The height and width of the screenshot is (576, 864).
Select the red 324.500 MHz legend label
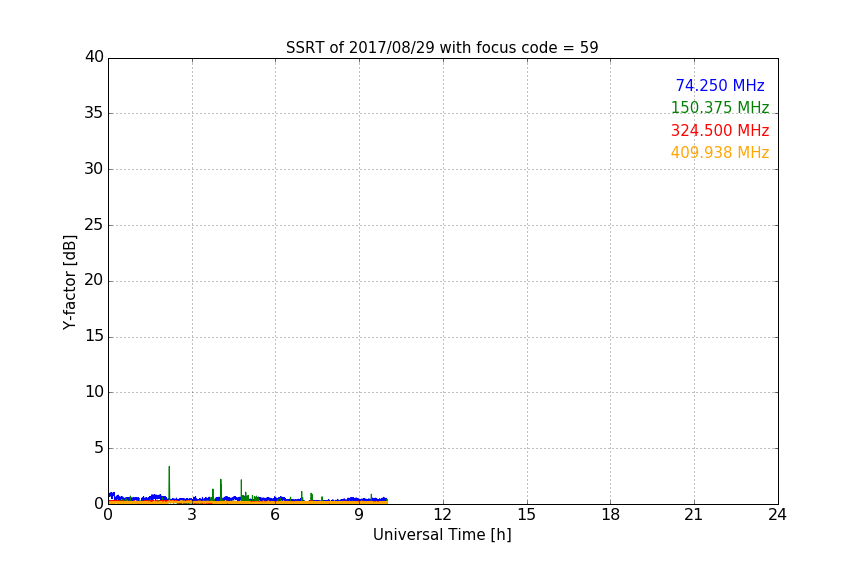click(720, 131)
